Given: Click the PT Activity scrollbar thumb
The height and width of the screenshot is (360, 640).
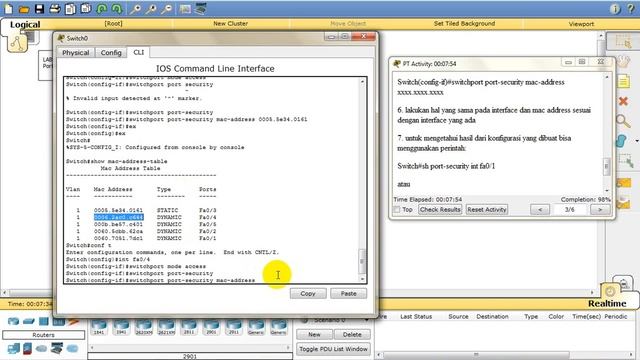Looking at the screenshot, I should pyautogui.click(x=607, y=167).
